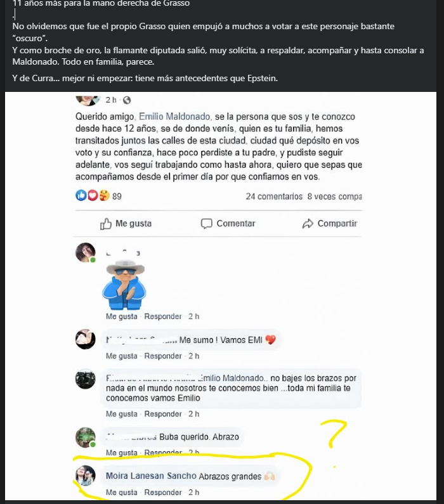This screenshot has width=444, height=504.
Task: Click Me gusta under the sticker comment
Action: [122, 316]
